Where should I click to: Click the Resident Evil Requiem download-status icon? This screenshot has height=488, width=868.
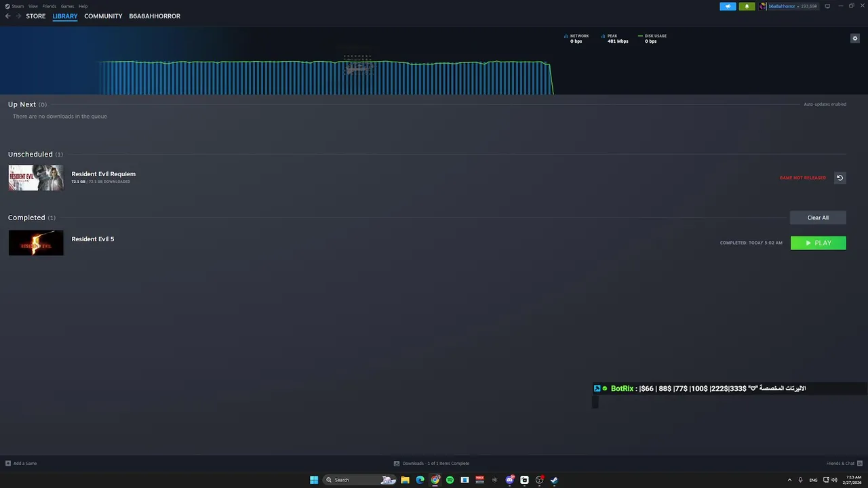click(840, 178)
